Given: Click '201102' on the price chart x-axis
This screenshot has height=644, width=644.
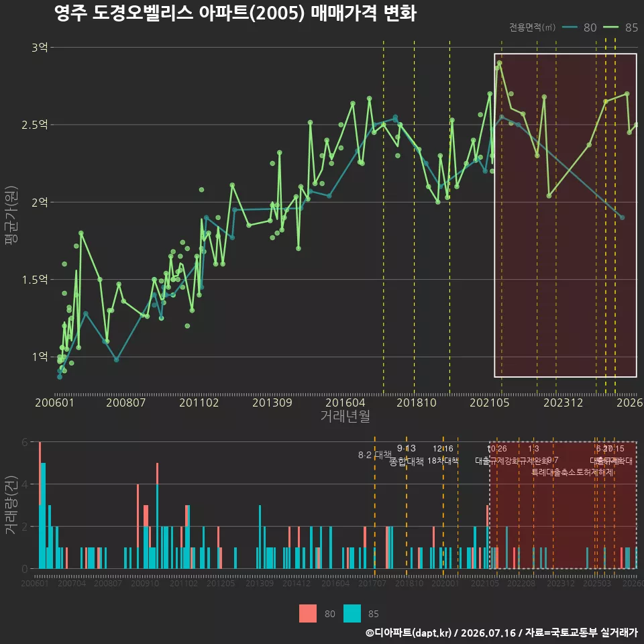Looking at the screenshot, I should pos(199,402).
